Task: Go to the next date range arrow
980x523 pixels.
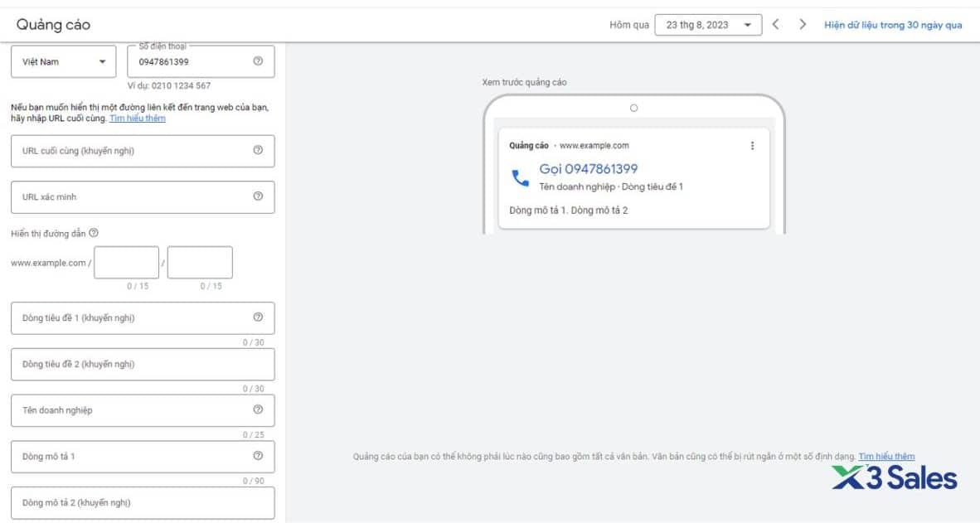Action: click(x=803, y=24)
